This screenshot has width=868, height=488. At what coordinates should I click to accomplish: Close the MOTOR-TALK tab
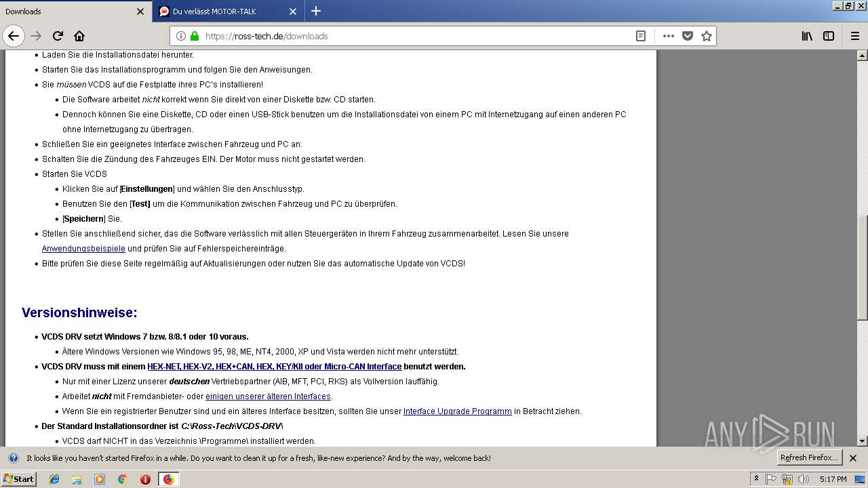tap(293, 12)
